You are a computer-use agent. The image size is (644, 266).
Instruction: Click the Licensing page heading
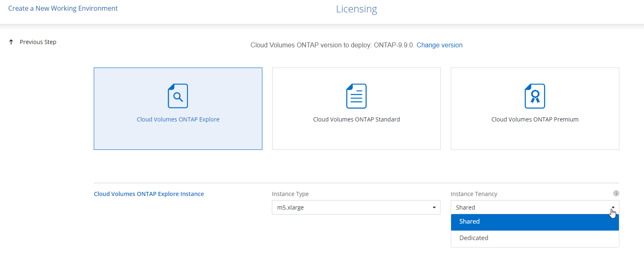coord(356,9)
